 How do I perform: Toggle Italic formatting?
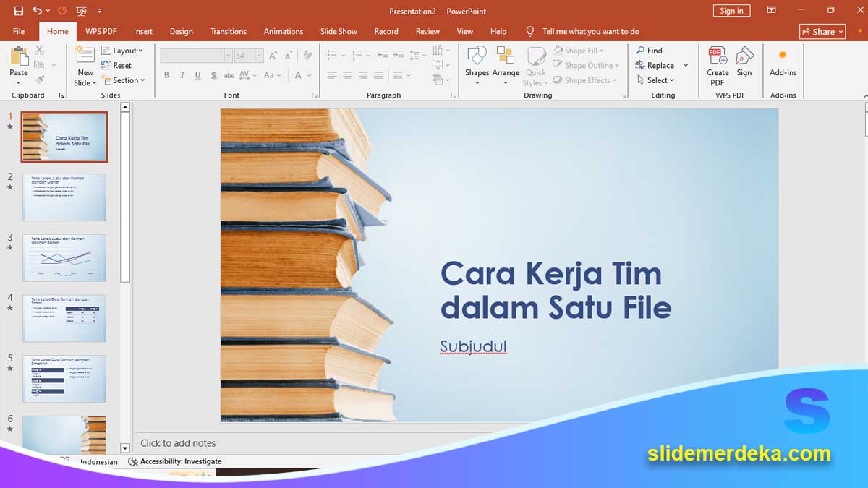point(182,75)
